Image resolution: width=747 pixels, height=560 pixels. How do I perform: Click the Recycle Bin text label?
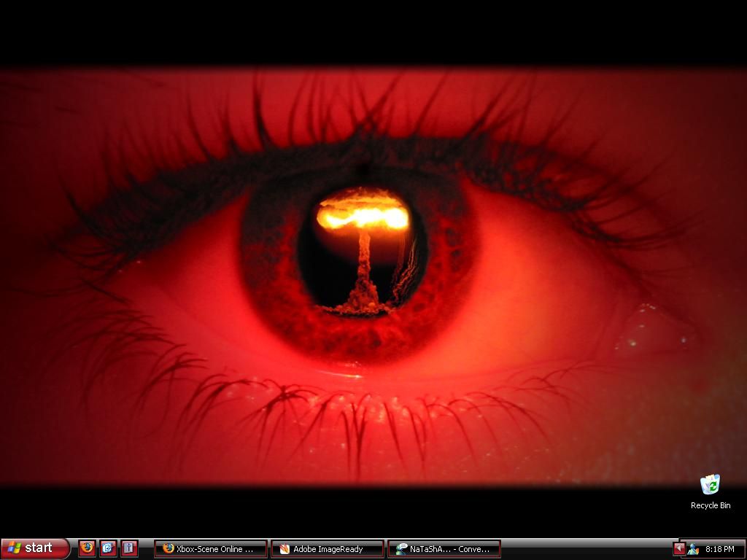click(x=710, y=505)
